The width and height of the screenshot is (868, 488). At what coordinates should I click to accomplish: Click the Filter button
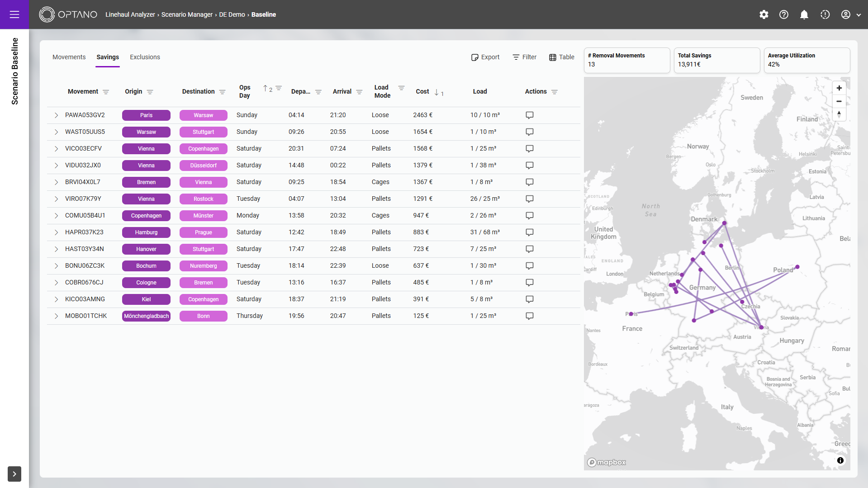click(524, 57)
